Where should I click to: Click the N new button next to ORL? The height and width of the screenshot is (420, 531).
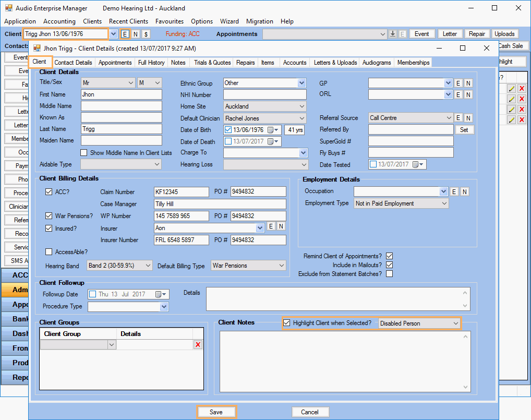(468, 94)
